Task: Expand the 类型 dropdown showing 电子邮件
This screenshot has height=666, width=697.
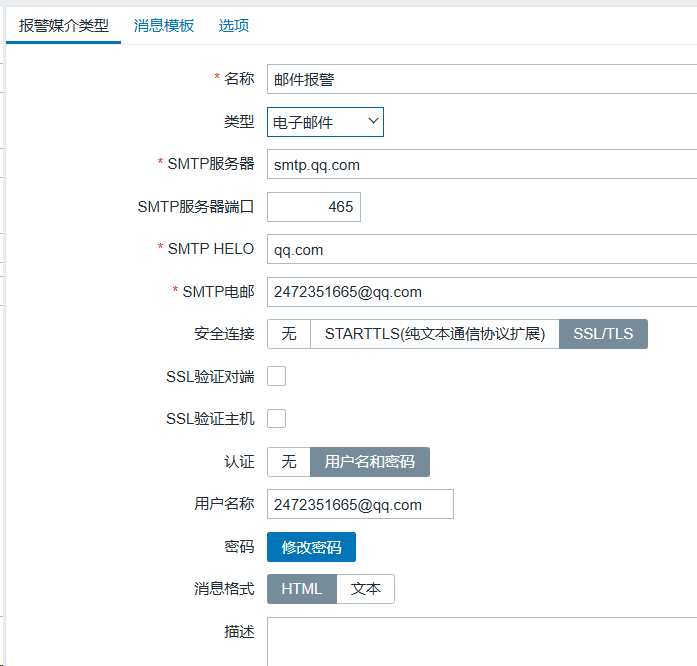Action: (325, 122)
